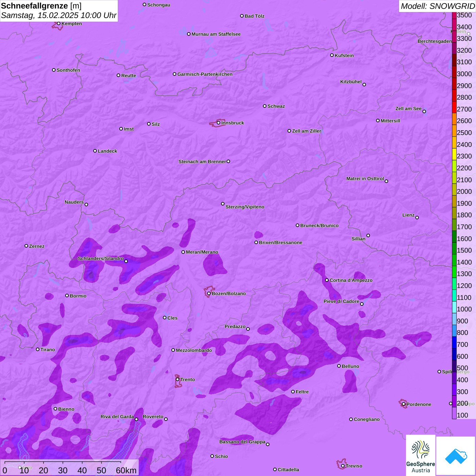This screenshot has height=476, width=476.
Task: Click the Schneefallgrenze [m] title
Action: 41,6
